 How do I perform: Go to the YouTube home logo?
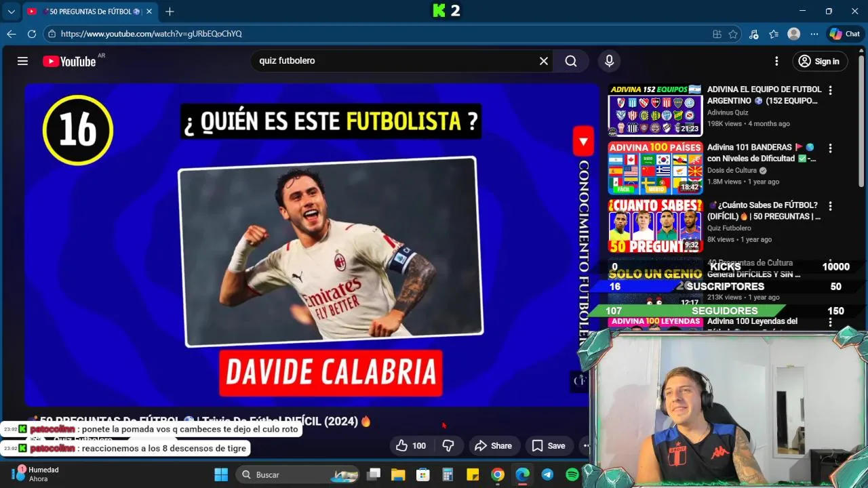(x=69, y=61)
